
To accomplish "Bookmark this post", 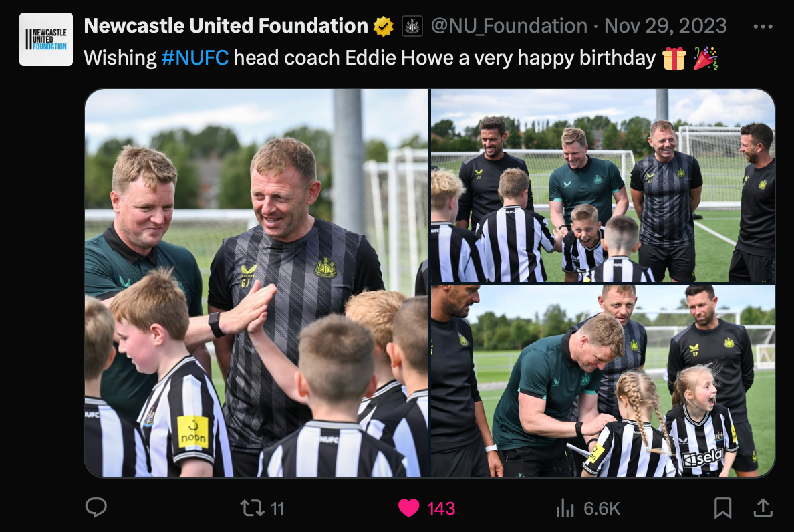I will (x=722, y=508).
